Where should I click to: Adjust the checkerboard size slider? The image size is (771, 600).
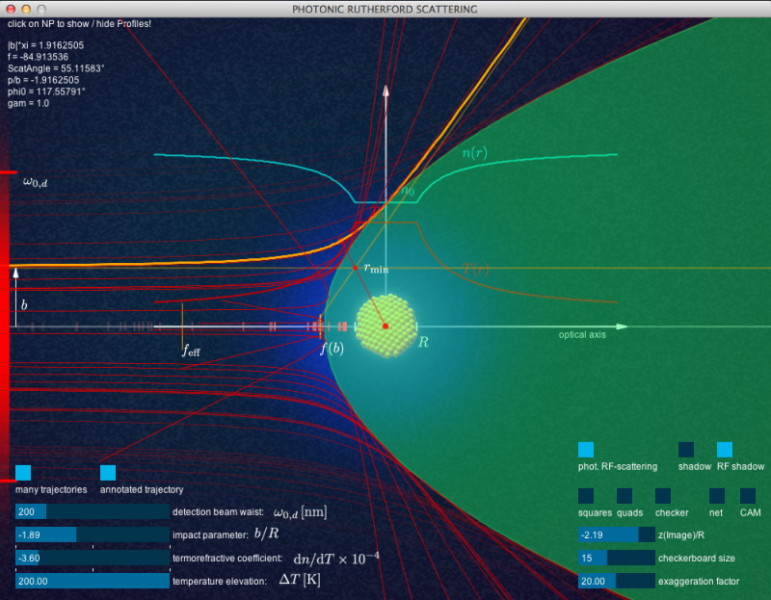click(x=616, y=558)
